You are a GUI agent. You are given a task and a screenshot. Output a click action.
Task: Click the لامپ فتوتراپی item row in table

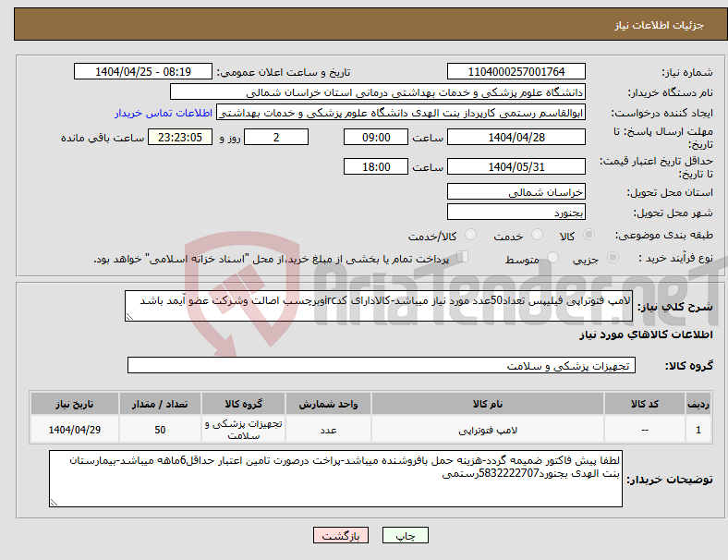click(x=370, y=430)
